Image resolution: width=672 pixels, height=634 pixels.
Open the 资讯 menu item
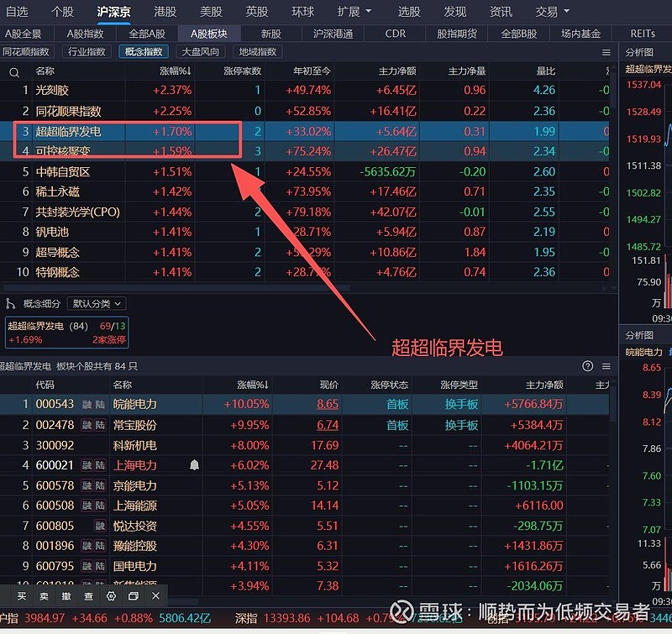pos(501,12)
